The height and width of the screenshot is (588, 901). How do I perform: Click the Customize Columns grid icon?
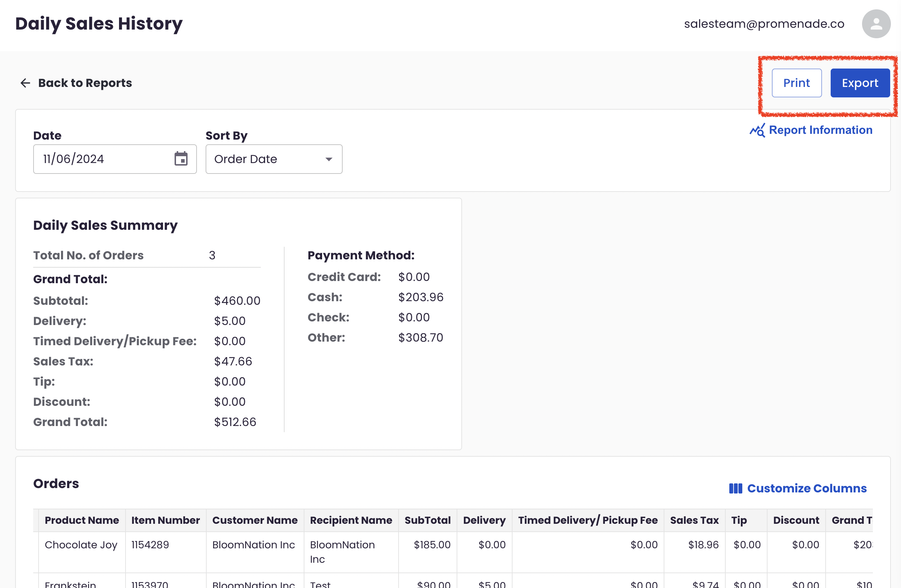point(735,488)
